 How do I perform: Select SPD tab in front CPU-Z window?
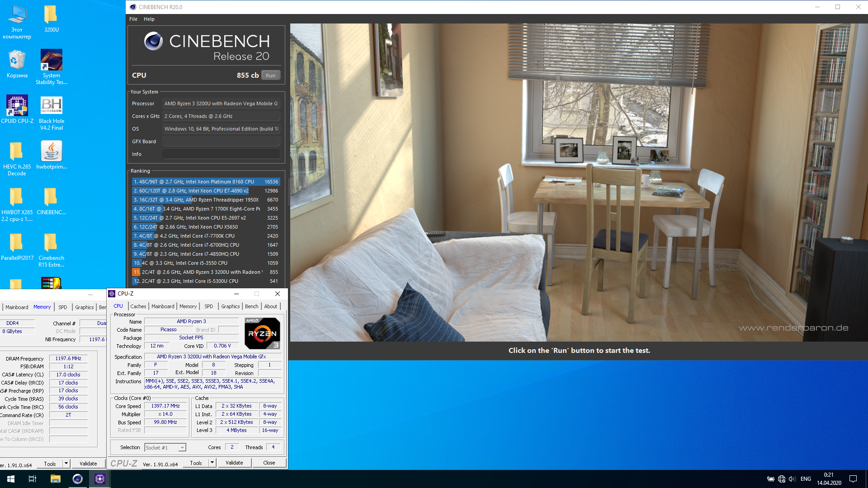(209, 306)
